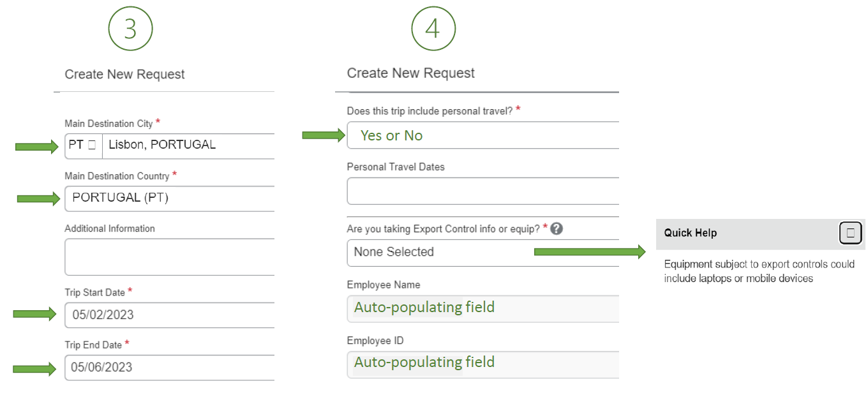
Task: Click the green arrow beside Yes or No
Action: tap(323, 135)
